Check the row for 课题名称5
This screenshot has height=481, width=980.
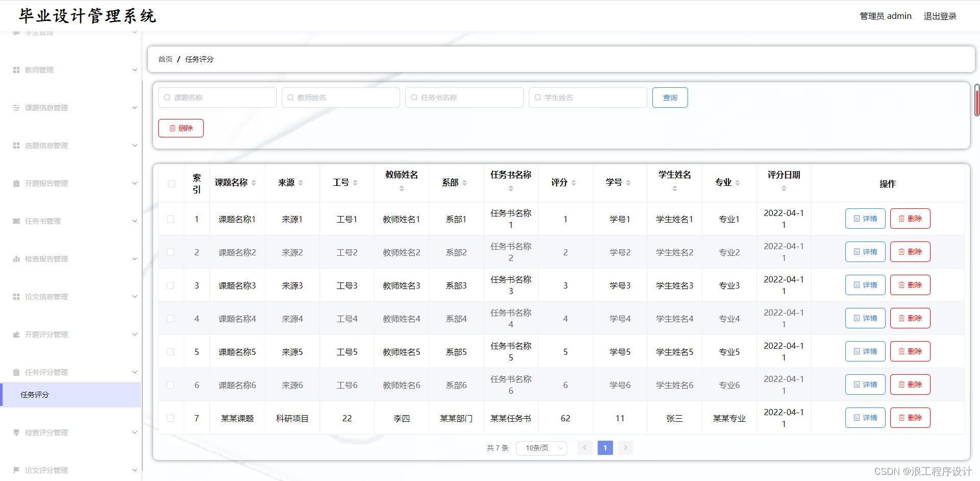(170, 352)
